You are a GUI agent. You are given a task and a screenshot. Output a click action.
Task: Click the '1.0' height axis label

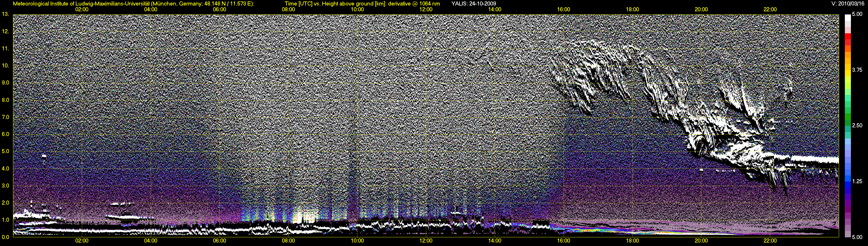[x=5, y=220]
